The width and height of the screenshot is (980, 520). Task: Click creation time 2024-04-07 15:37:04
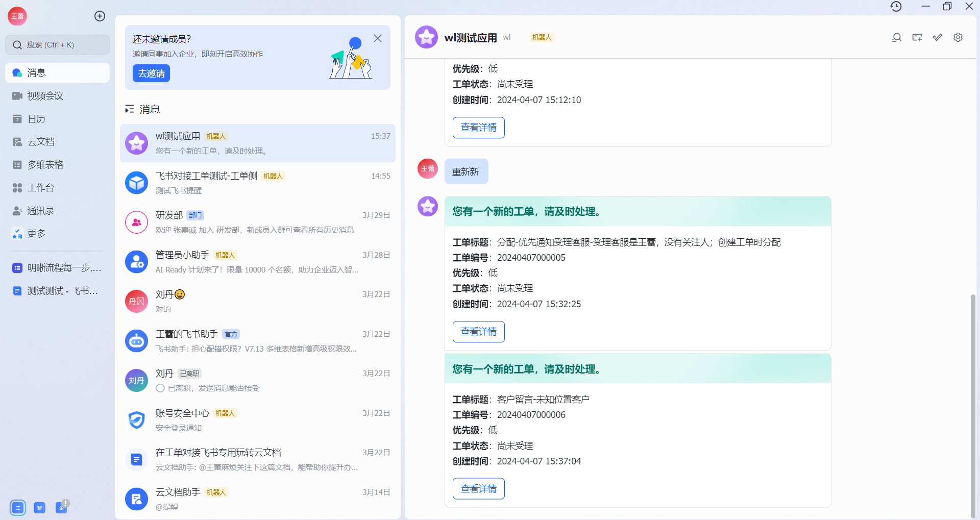point(539,461)
